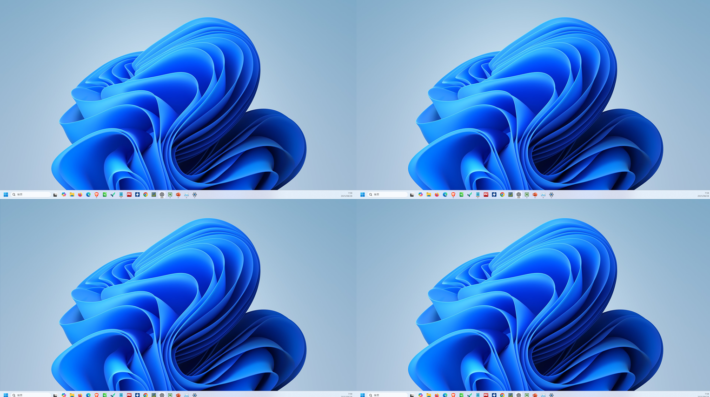710x397 pixels.
Task: Show clock and date on upper-right taskbar
Action: click(x=704, y=195)
